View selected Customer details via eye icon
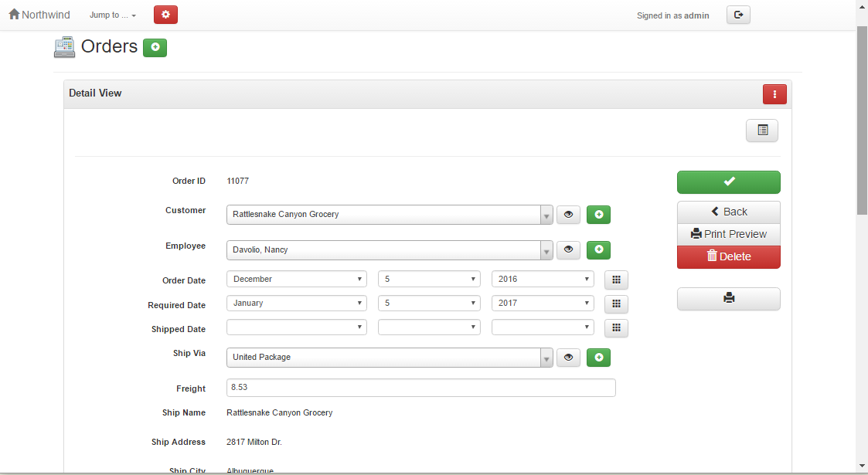 (568, 215)
